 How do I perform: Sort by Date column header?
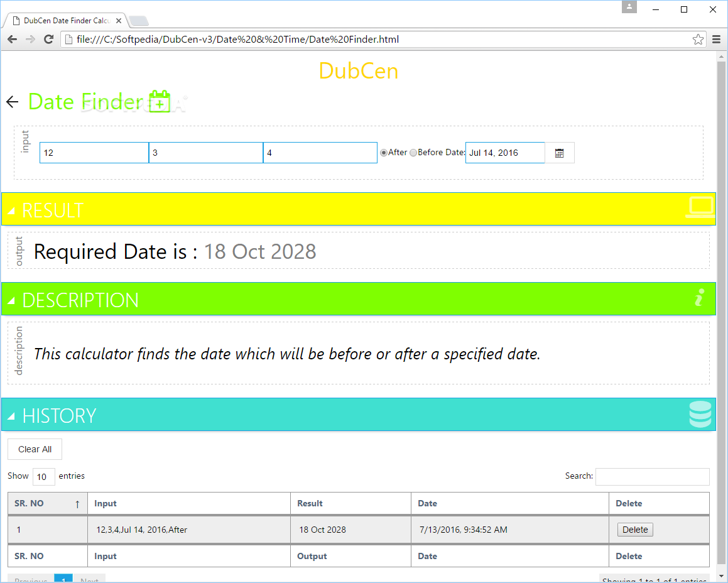[x=510, y=504]
